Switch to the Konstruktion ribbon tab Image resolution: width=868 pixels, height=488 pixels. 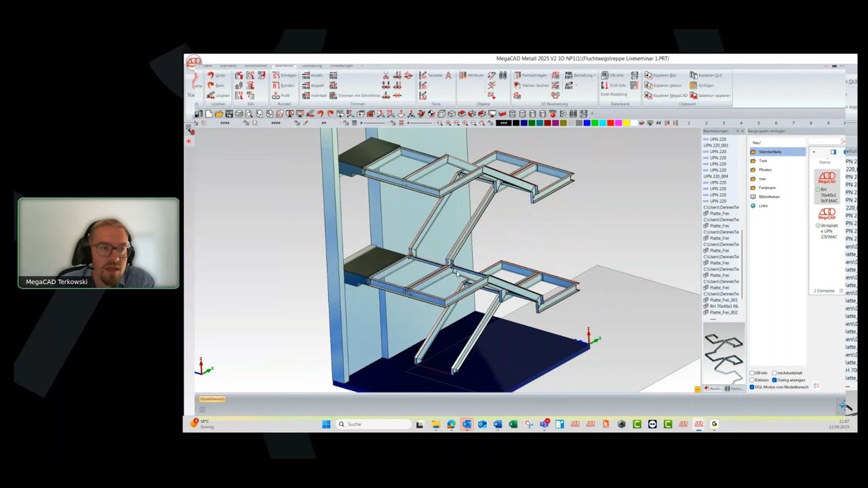click(x=256, y=66)
